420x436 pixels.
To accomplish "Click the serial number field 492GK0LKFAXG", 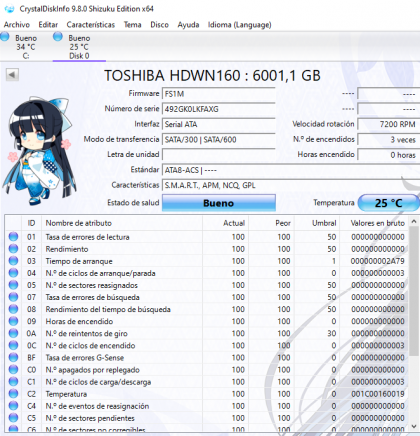I will pos(219,109).
